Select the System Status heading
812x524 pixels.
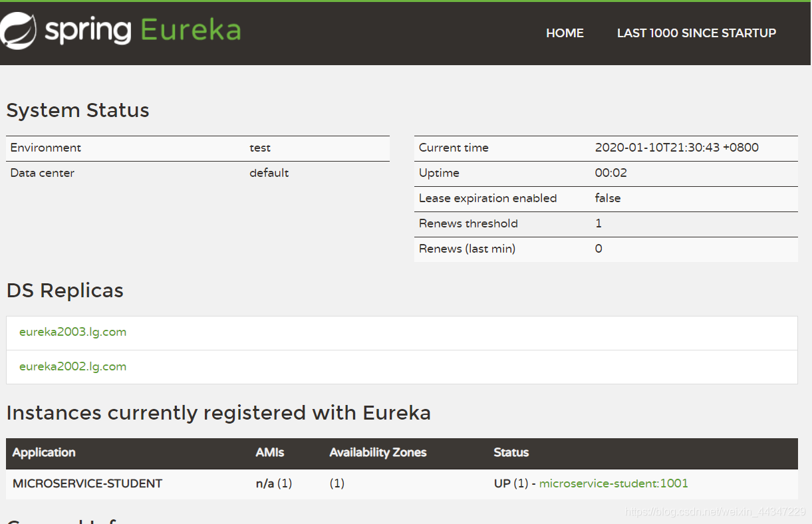[78, 110]
